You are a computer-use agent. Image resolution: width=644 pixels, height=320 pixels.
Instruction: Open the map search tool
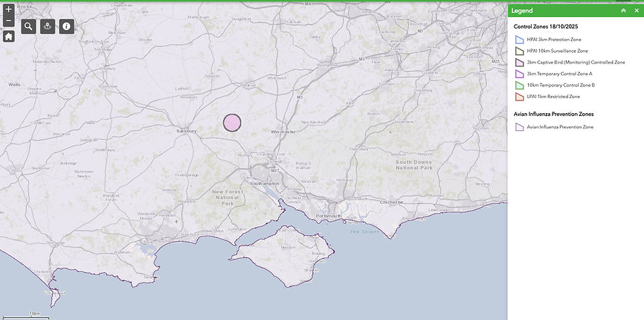[x=28, y=26]
